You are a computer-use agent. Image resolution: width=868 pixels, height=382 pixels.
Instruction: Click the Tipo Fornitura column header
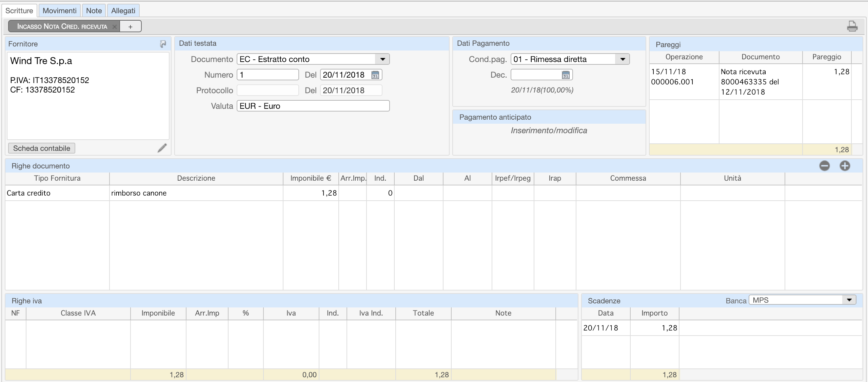pyautogui.click(x=57, y=178)
